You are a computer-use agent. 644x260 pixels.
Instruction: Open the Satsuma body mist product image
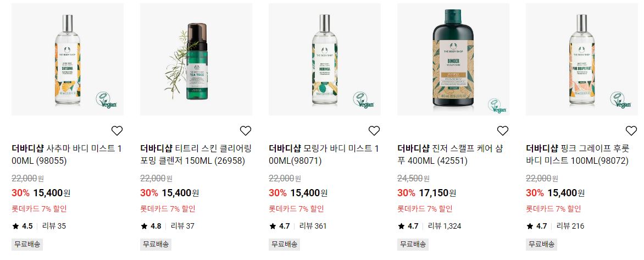point(68,59)
